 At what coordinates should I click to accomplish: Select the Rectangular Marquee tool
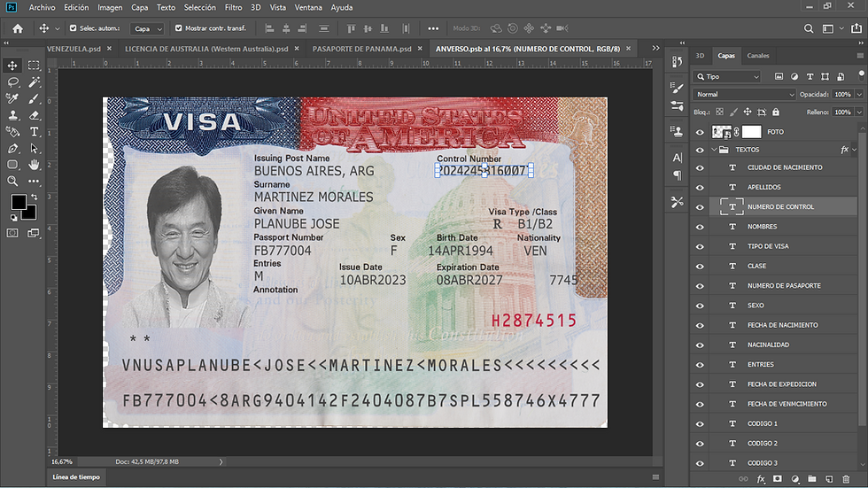(34, 66)
